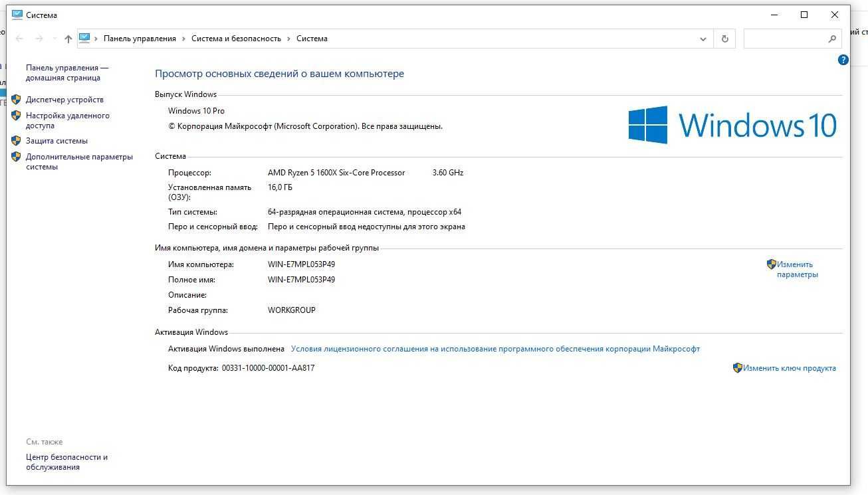Click shield icon next to 'Изменить параметры'
This screenshot has width=868, height=495.
coord(771,264)
